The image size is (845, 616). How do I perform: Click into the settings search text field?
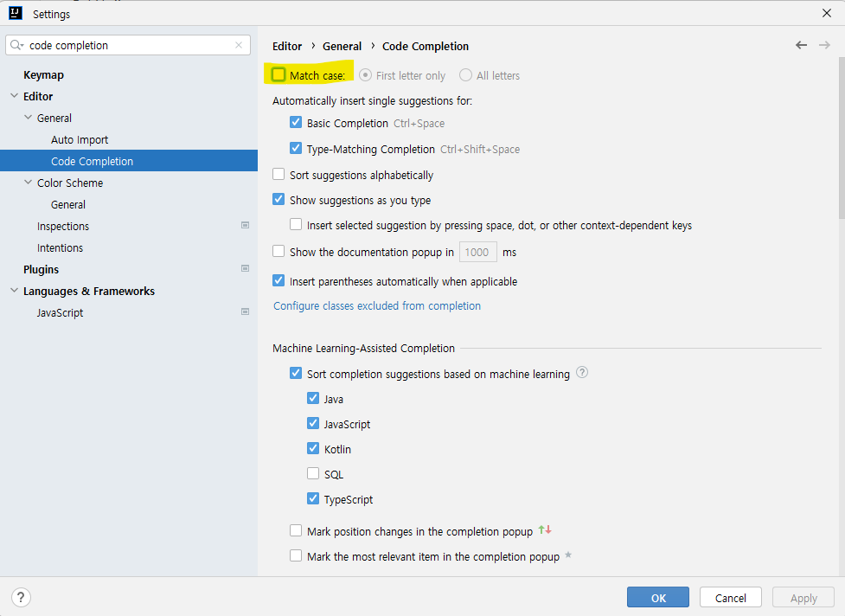130,45
